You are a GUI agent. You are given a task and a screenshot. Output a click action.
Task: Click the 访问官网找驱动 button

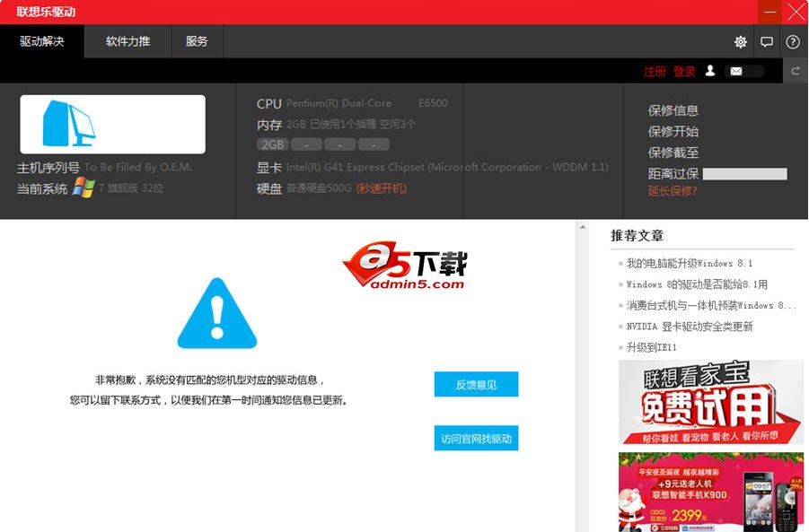(x=476, y=438)
